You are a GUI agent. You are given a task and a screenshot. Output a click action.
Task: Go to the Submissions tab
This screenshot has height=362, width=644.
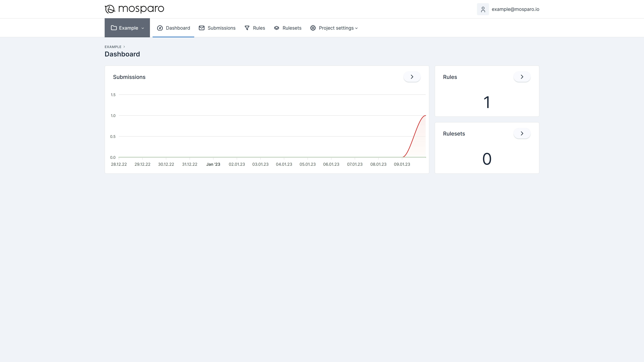coord(217,28)
